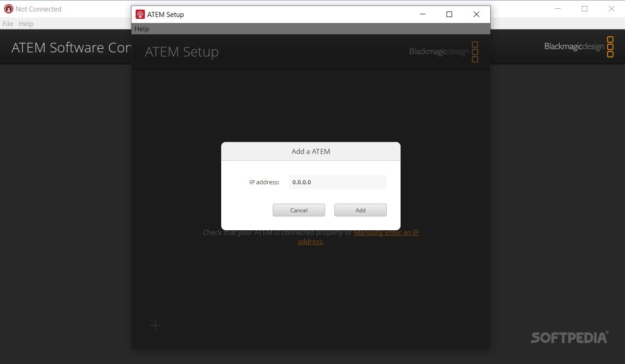Click the ATEM Setup app icon in title bar
The image size is (625, 364).
[x=140, y=14]
